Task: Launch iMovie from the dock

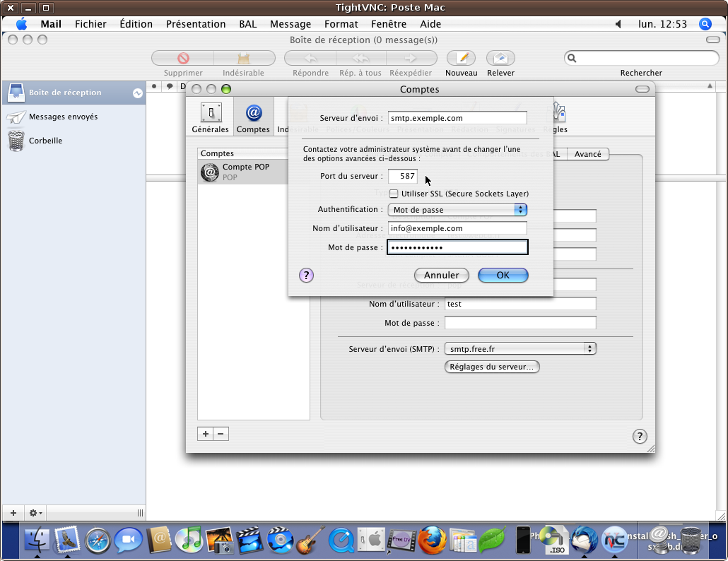Action: [x=249, y=540]
